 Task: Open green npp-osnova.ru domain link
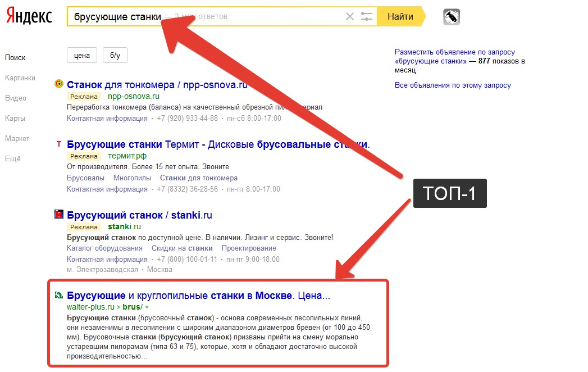click(x=134, y=96)
